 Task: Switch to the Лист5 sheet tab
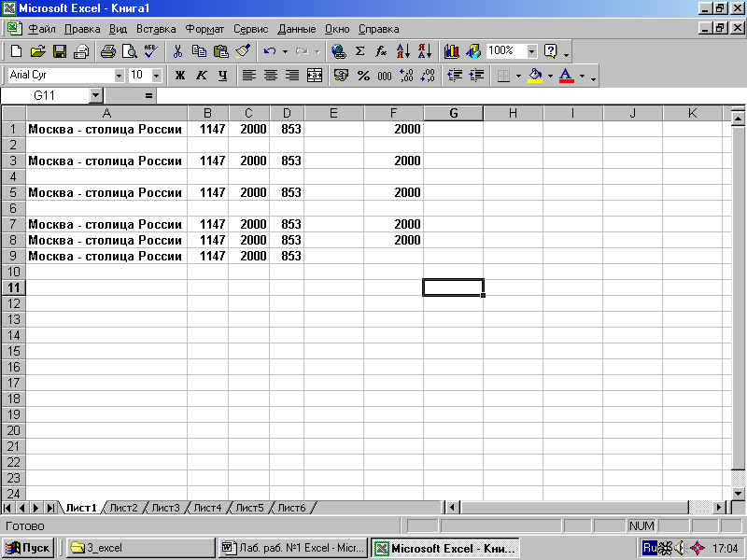249,508
